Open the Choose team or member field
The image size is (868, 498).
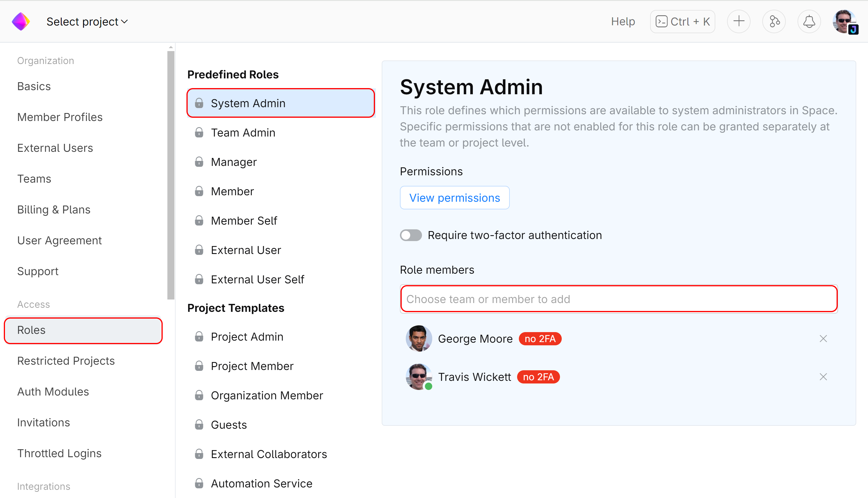[x=618, y=299]
